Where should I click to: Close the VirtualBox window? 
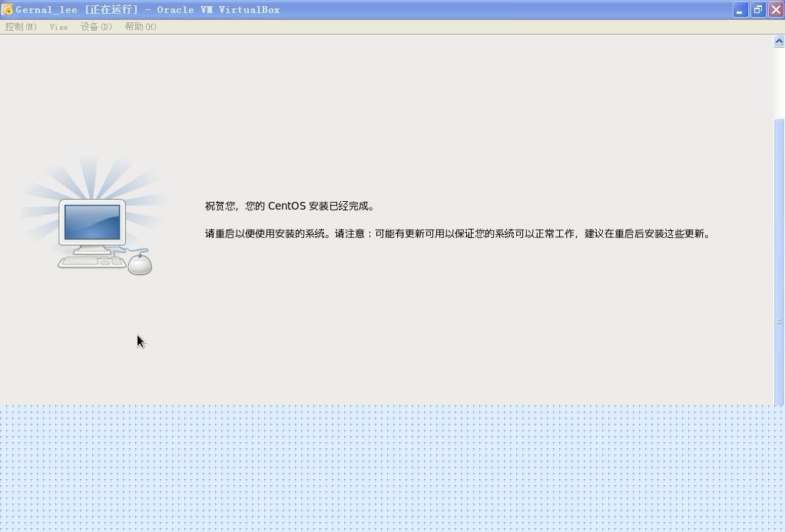(x=776, y=9)
